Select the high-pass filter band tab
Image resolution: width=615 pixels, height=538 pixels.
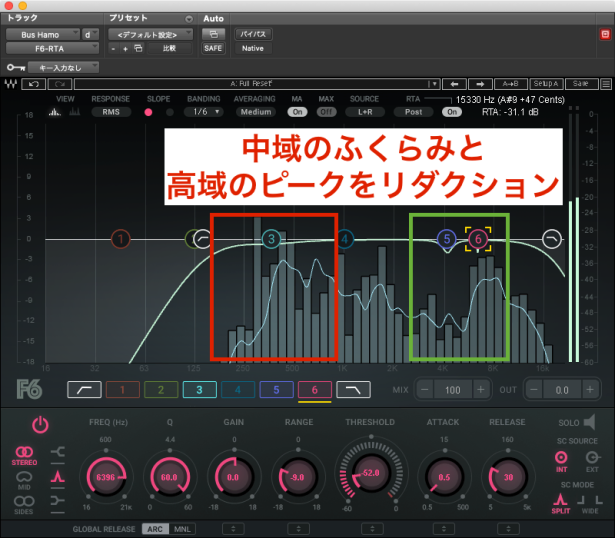pos(84,390)
